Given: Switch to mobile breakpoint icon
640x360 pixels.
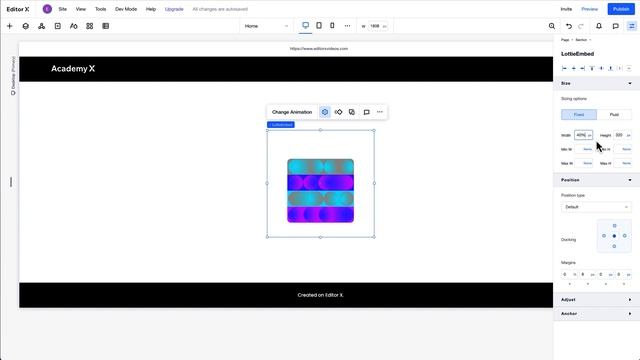Looking at the screenshot, I should pos(332,25).
